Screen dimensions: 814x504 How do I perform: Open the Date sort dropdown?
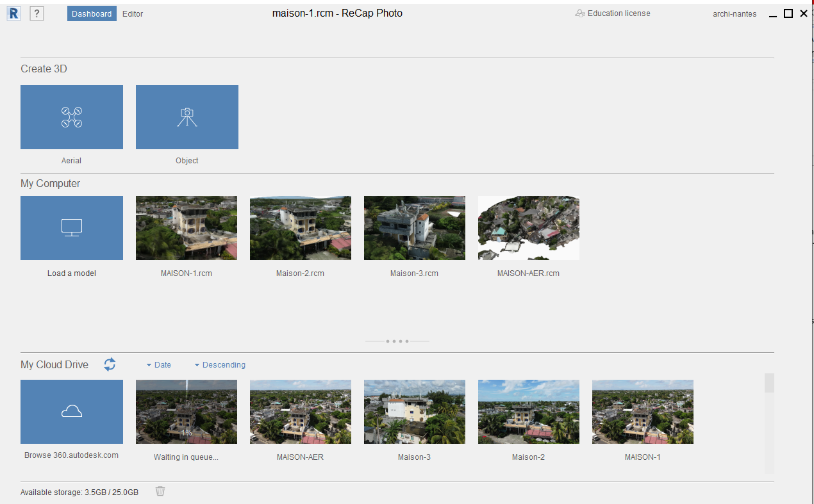(158, 365)
